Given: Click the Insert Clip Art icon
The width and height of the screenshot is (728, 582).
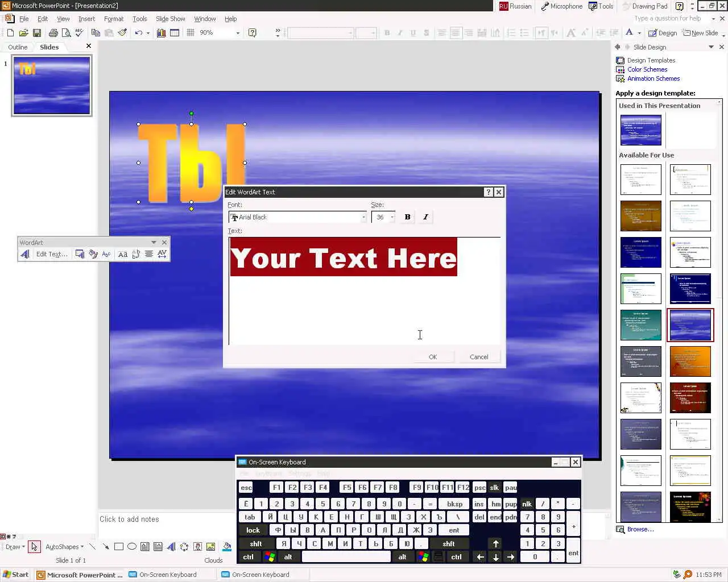Looking at the screenshot, I should tap(197, 547).
